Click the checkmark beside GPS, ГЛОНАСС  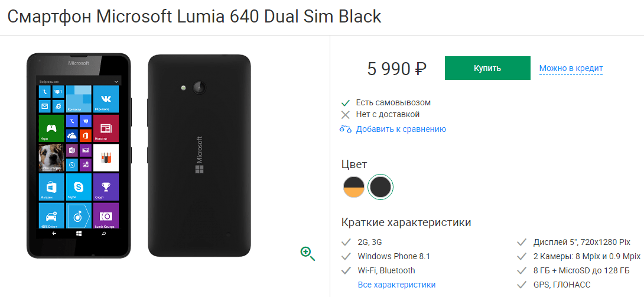click(522, 285)
